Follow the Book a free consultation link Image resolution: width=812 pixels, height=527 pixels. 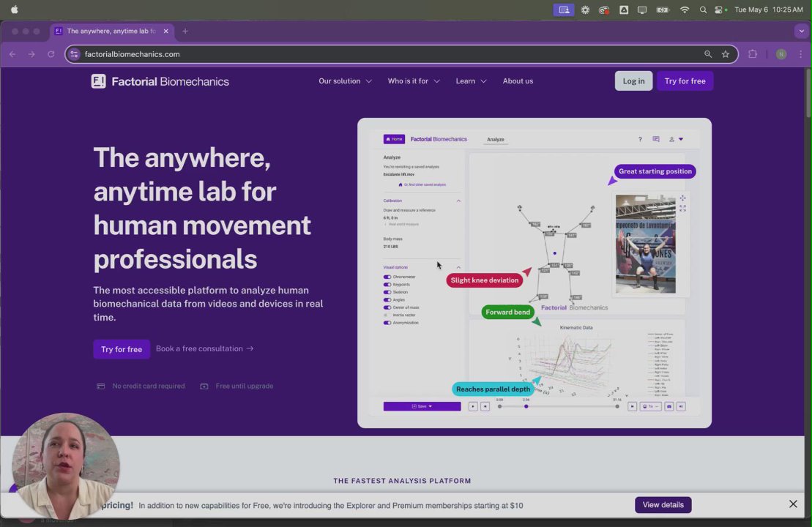[204, 349]
